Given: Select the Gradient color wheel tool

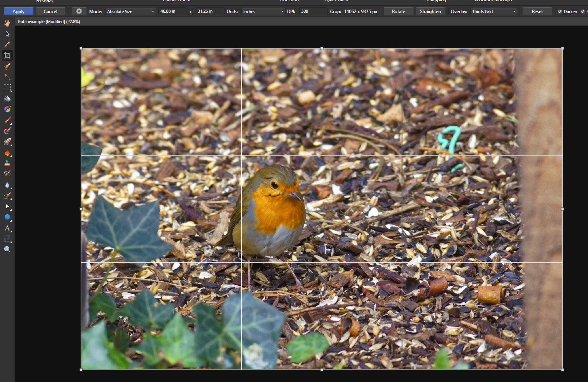Looking at the screenshot, I should pyautogui.click(x=7, y=110).
